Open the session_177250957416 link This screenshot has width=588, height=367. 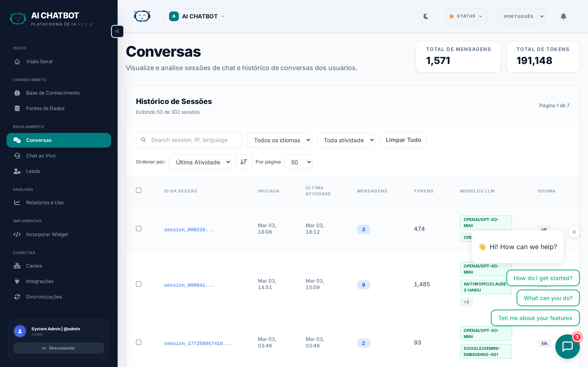click(x=198, y=344)
